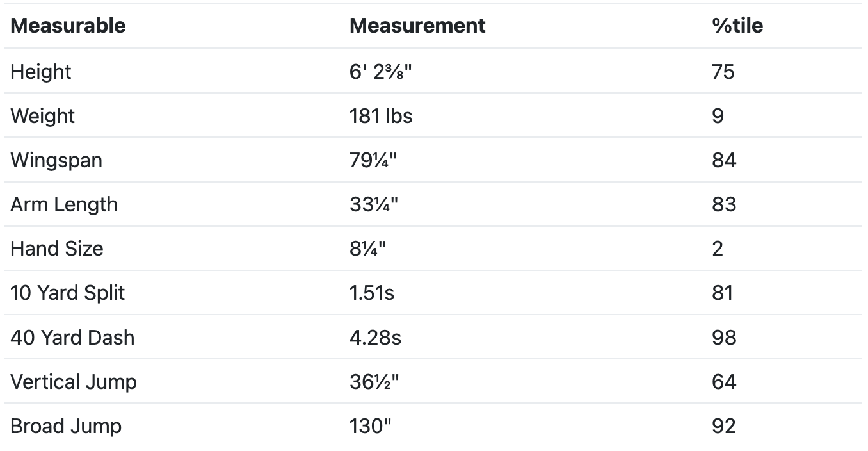Click the 181 lbs measurement value
The height and width of the screenshot is (451, 868).
click(x=381, y=115)
